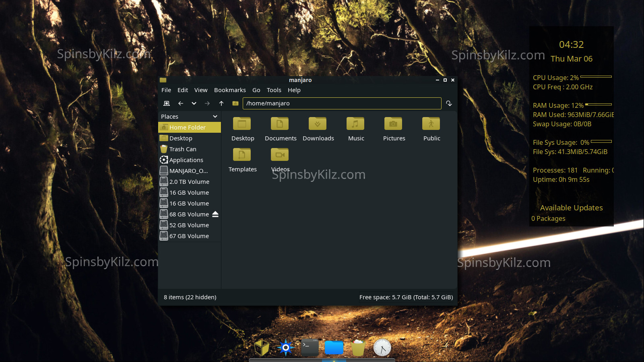
Task: Click the 'CPU Freq : 2.00 GHz' text
Action: [563, 87]
